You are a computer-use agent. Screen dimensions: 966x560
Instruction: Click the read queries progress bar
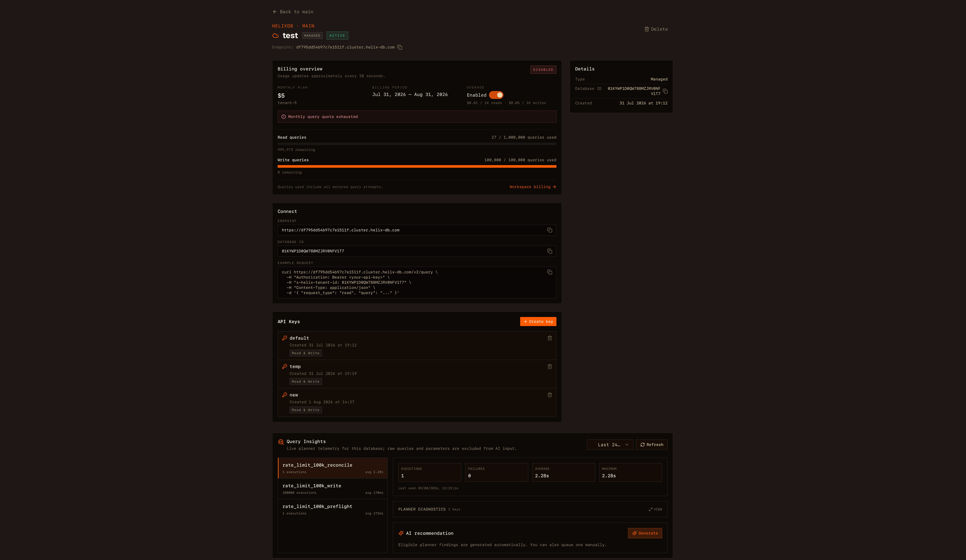click(417, 144)
